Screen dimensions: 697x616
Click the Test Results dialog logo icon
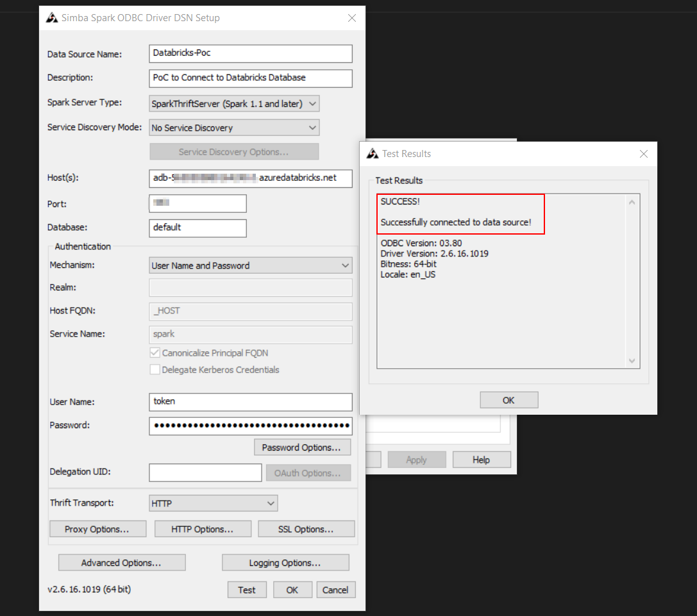[373, 154]
